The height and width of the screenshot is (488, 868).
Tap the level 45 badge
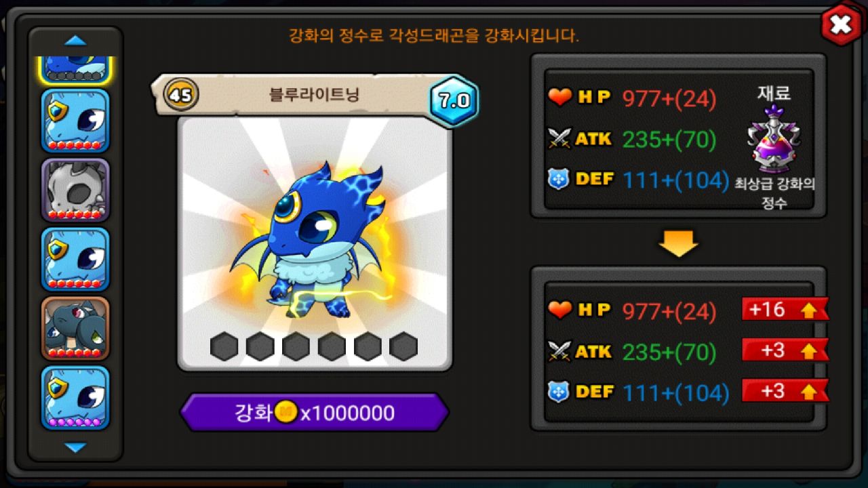(181, 95)
